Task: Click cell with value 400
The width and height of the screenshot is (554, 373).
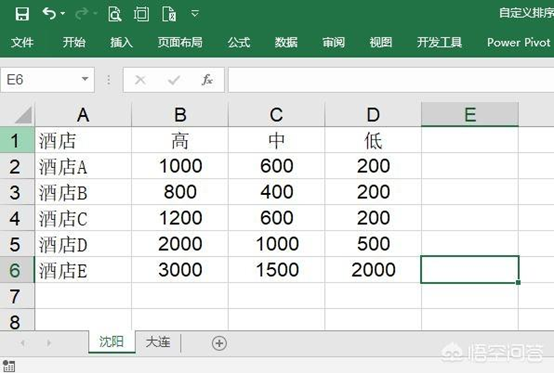Action: [276, 192]
